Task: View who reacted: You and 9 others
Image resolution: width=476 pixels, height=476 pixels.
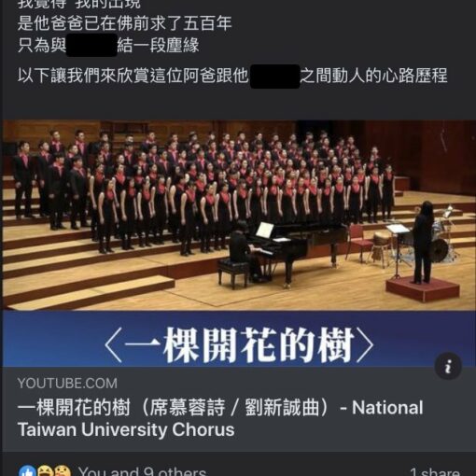Action: [142, 471]
